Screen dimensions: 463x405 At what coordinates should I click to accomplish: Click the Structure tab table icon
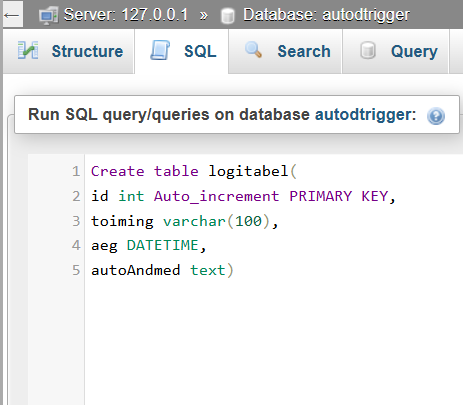point(28,51)
